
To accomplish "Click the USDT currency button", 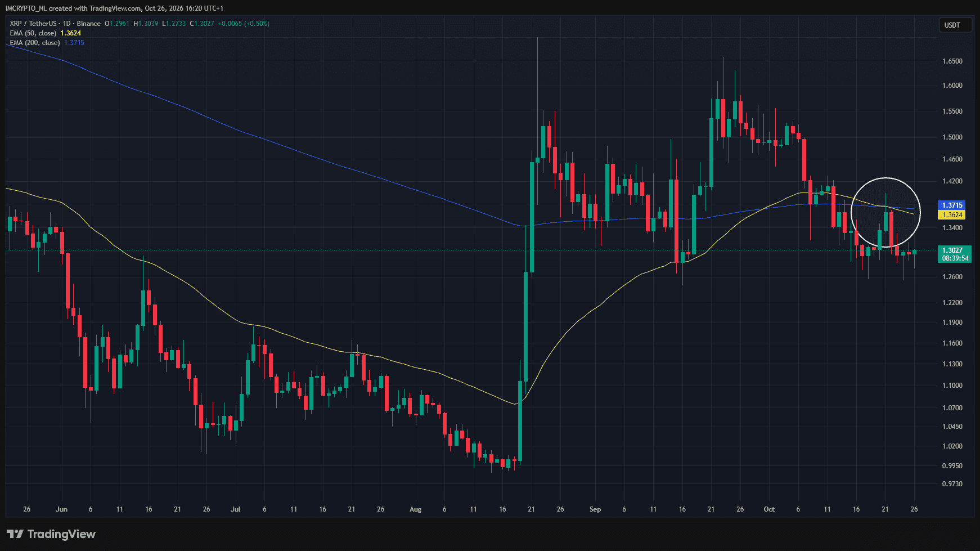I will pyautogui.click(x=955, y=25).
